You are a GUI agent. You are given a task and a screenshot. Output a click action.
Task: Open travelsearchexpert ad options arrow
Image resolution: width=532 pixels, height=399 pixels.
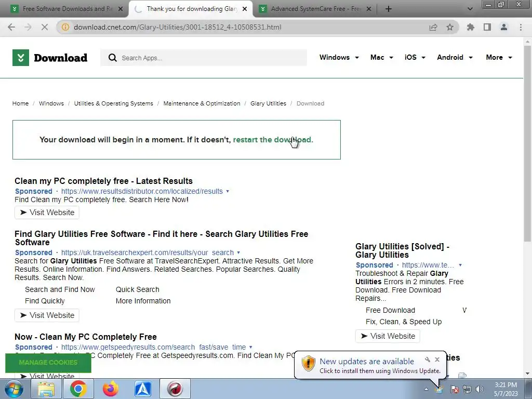pos(238,253)
